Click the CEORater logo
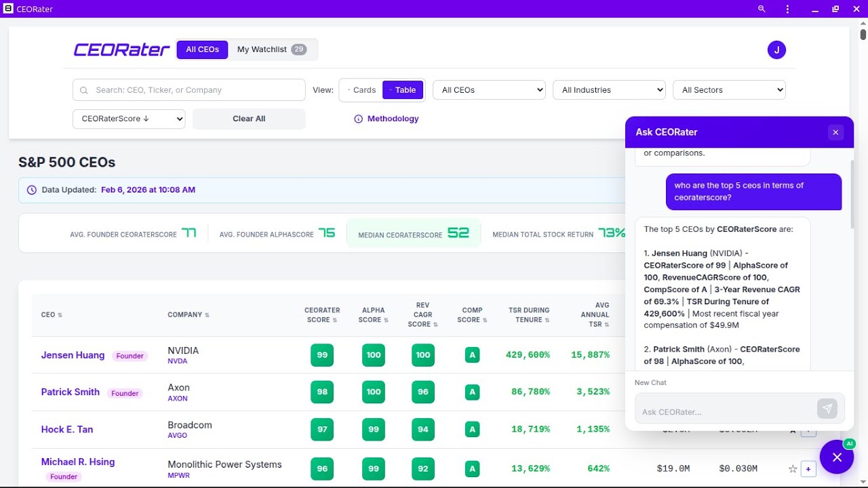 pyautogui.click(x=121, y=49)
